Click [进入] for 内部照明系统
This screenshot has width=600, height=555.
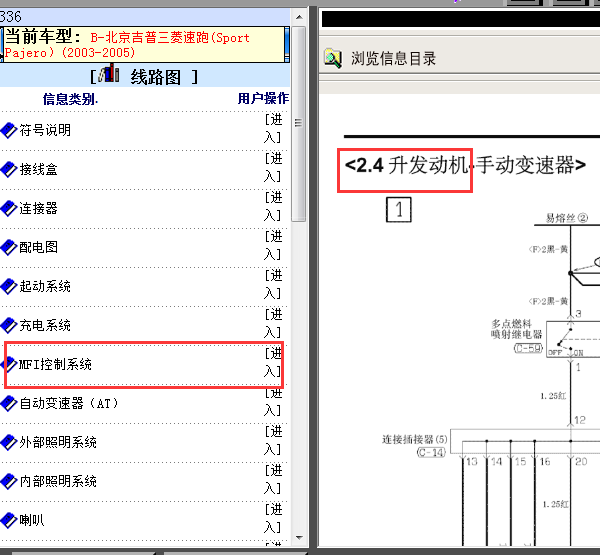point(274,480)
